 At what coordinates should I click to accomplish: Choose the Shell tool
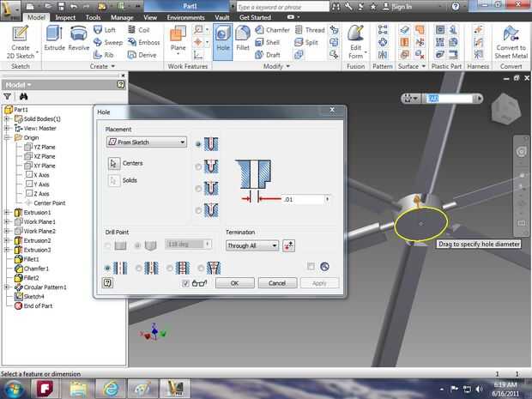[x=268, y=42]
